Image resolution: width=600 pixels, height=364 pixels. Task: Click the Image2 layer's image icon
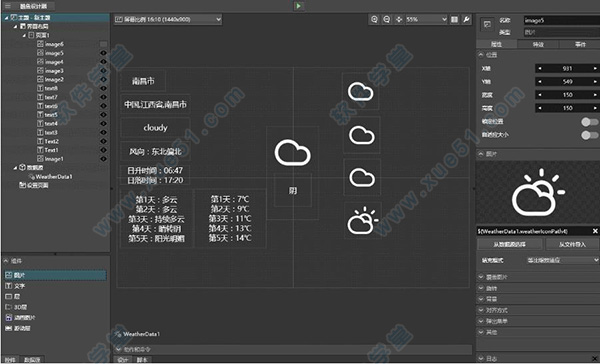40,79
